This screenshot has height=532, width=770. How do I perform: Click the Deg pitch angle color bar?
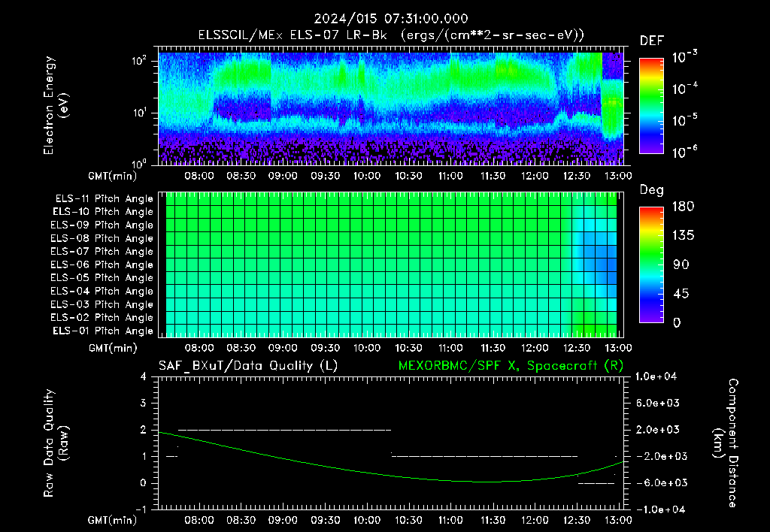pos(651,265)
